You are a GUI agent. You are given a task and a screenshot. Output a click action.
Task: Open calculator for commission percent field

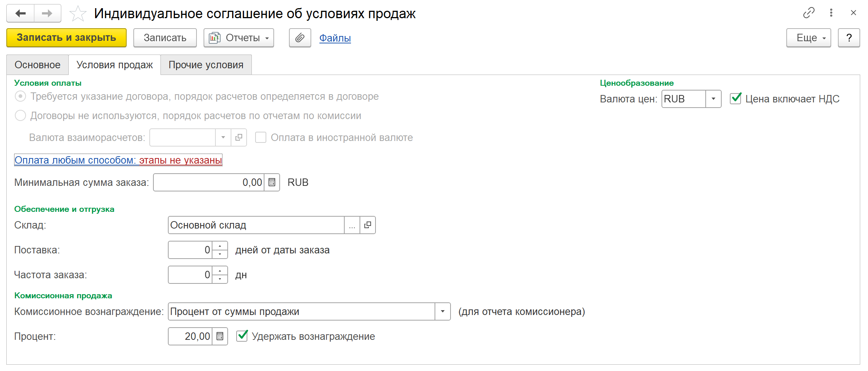tap(220, 336)
